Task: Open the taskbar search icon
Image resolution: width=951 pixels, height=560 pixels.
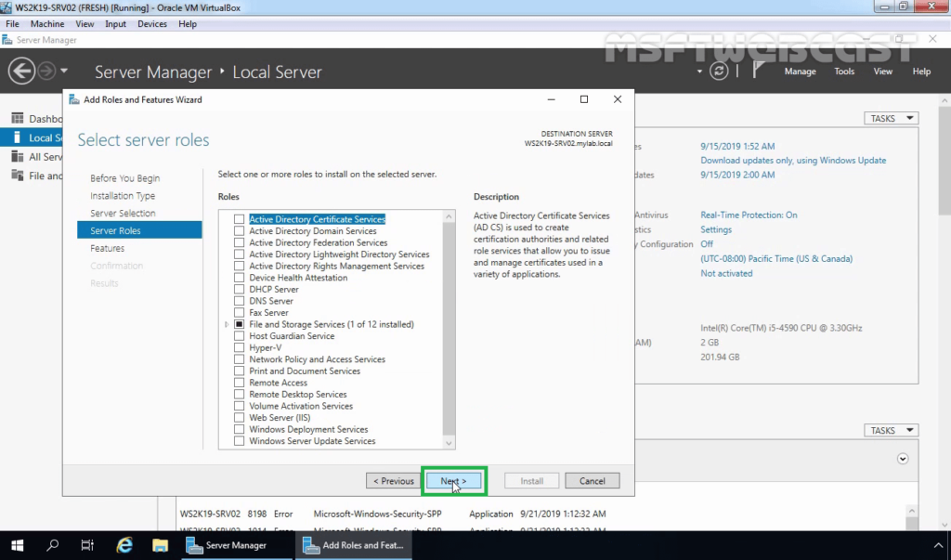Action: [53, 545]
